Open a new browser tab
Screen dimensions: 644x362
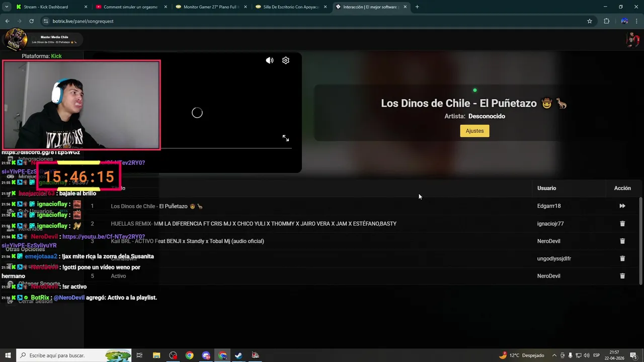[417, 7]
